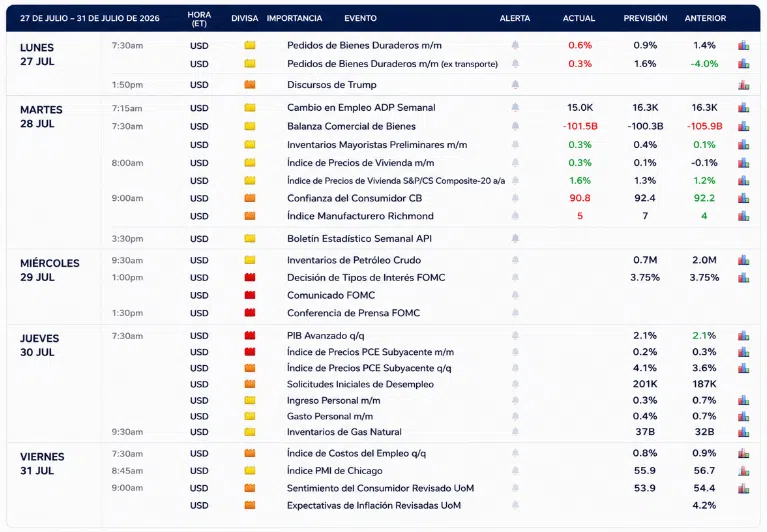The width and height of the screenshot is (767, 532).
Task: Open chart icon for Discursos de Trump
Action: coord(744,85)
